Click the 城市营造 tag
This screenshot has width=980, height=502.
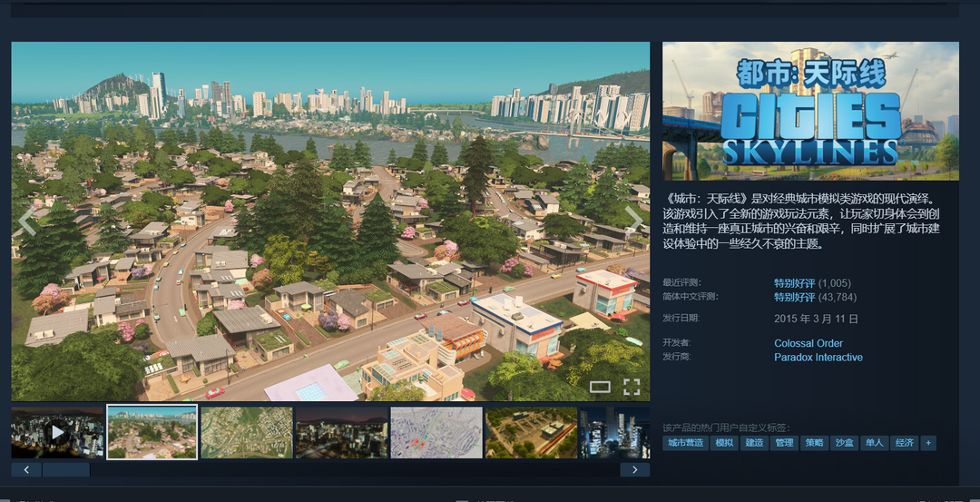pos(685,443)
